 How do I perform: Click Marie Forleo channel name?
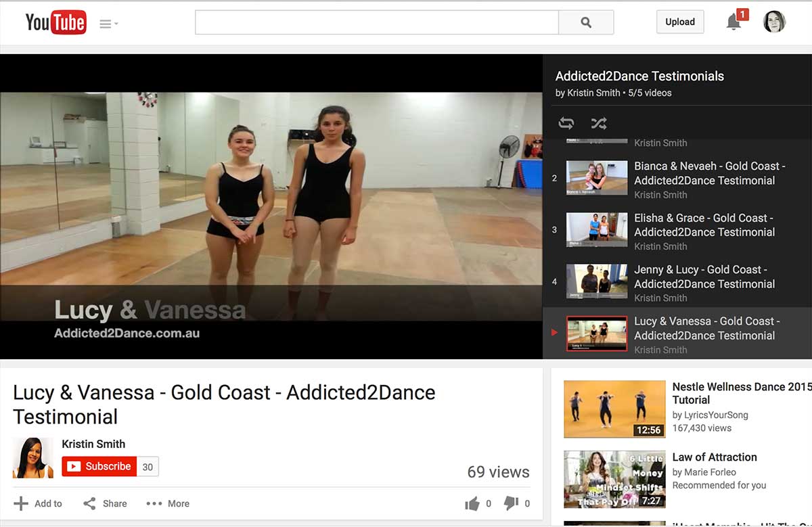(710, 472)
